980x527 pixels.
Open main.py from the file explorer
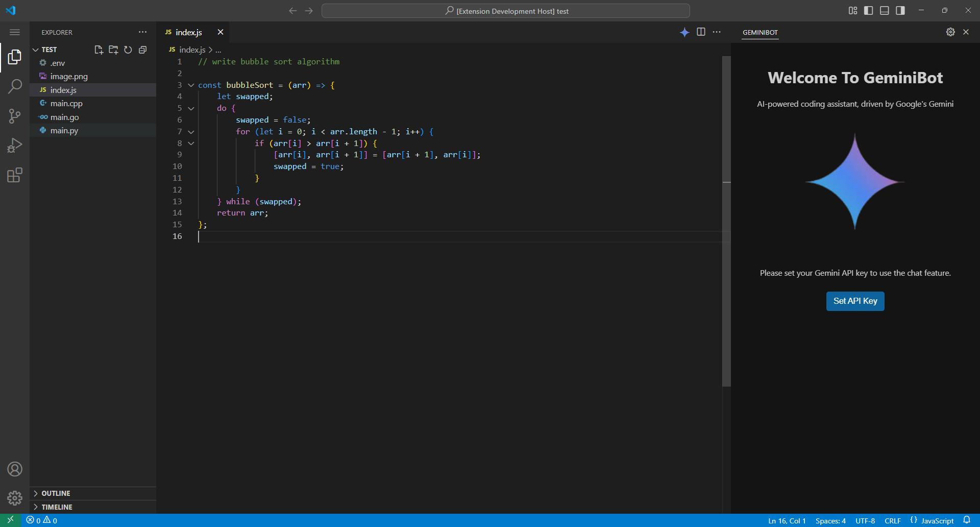(x=64, y=131)
